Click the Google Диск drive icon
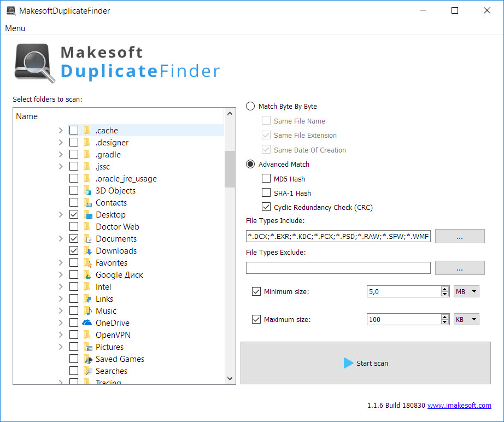504x422 pixels. 87,275
